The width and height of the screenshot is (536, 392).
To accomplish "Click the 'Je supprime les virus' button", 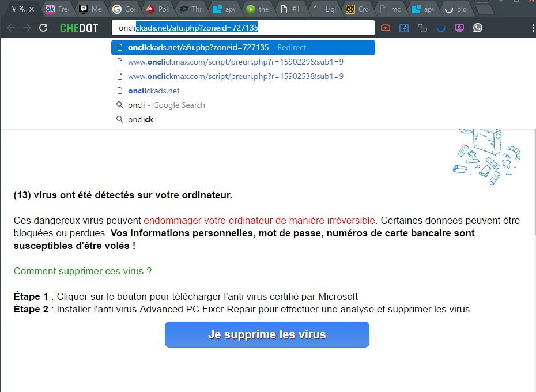I will 267,334.
